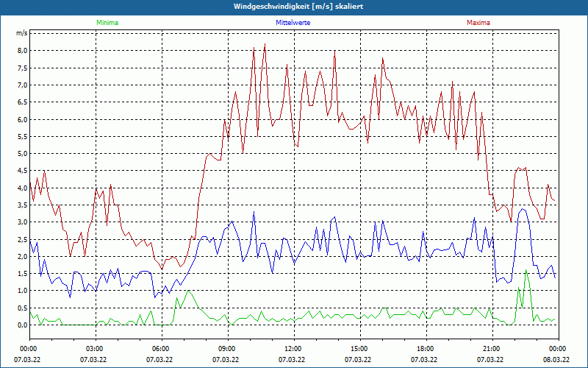588x368 pixels.
Task: Click the 12:00 time axis label
Action: [293, 348]
